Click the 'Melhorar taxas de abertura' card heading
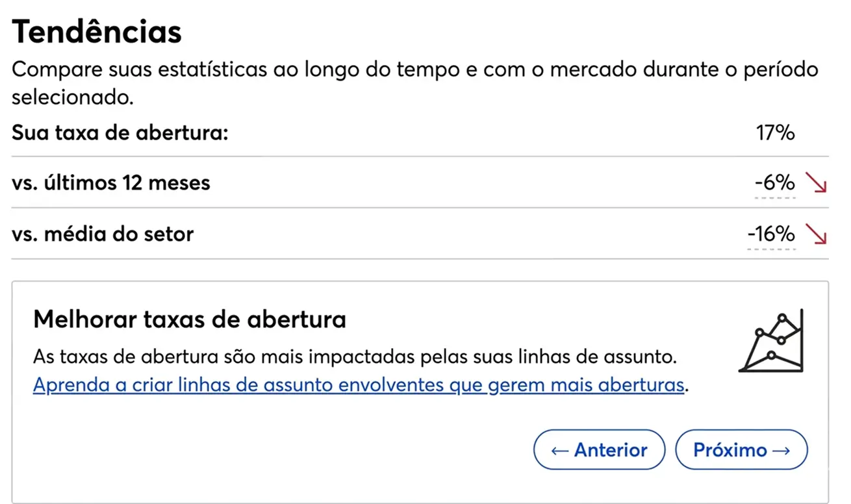This screenshot has height=504, width=851. click(190, 319)
